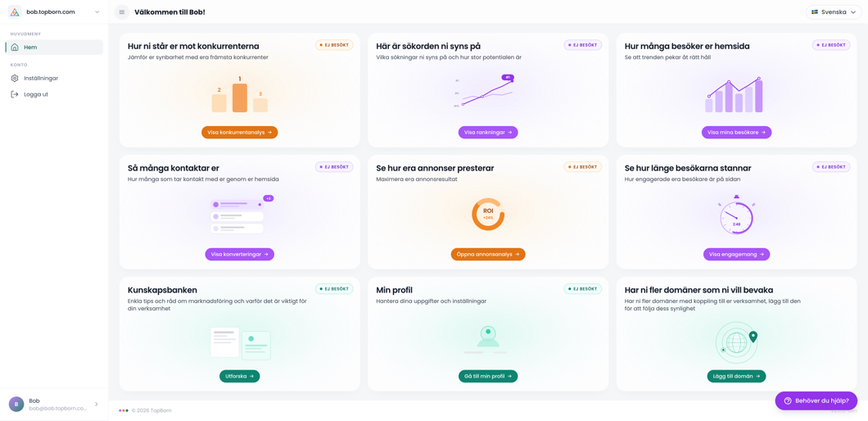Click the Öppna annonsanalys button
This screenshot has height=421, width=868.
488,254
